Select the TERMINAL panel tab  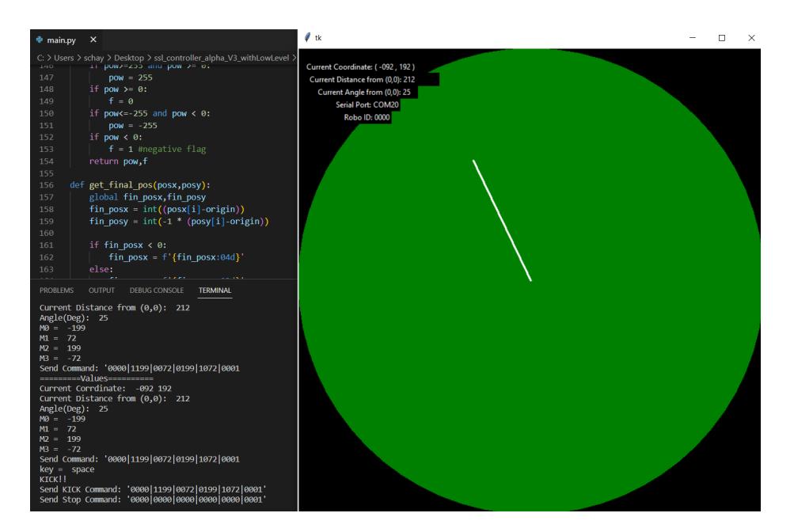point(215,291)
